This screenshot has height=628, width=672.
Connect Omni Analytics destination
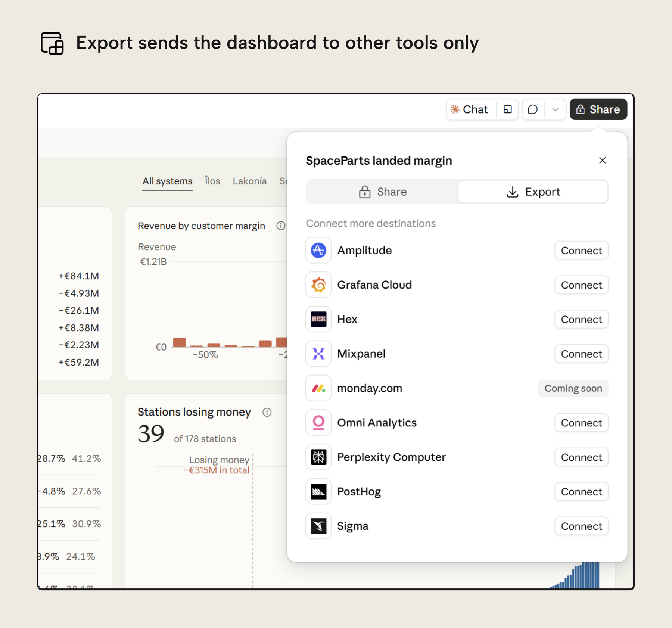coord(581,423)
